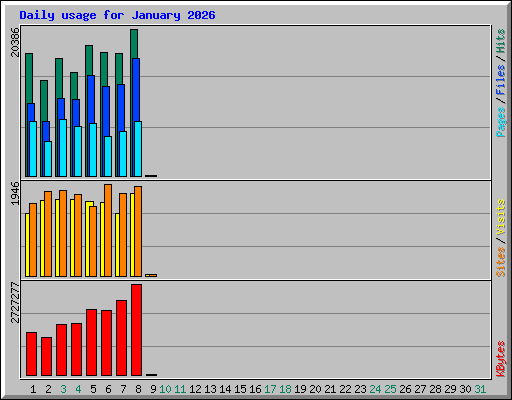Click day label 21 on x-axis

pyautogui.click(x=330, y=389)
